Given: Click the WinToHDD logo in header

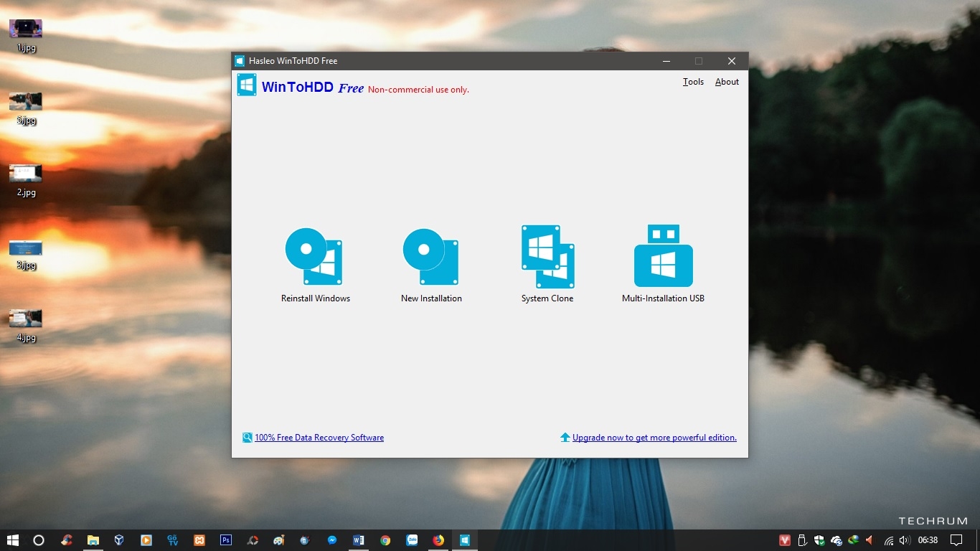Looking at the screenshot, I should coord(247,85).
